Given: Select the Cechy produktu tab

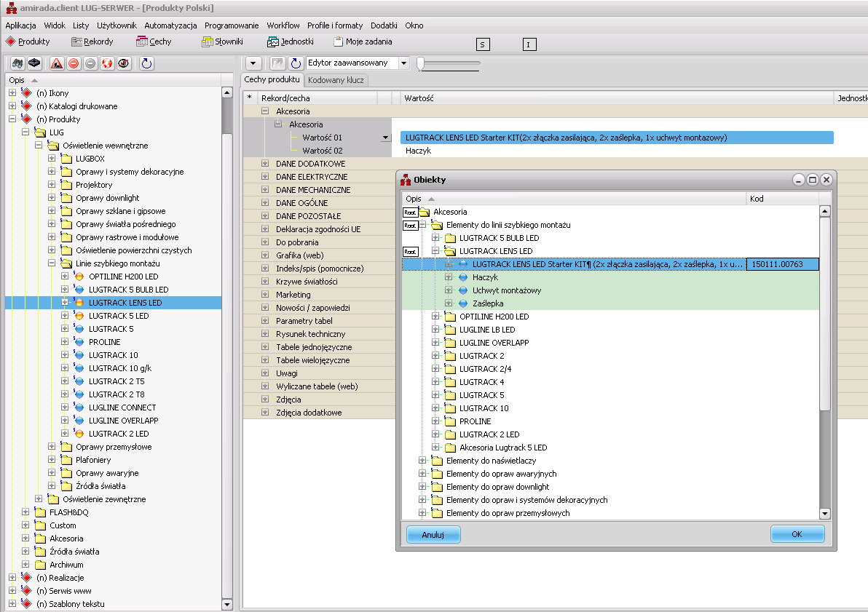Looking at the screenshot, I should click(x=272, y=79).
